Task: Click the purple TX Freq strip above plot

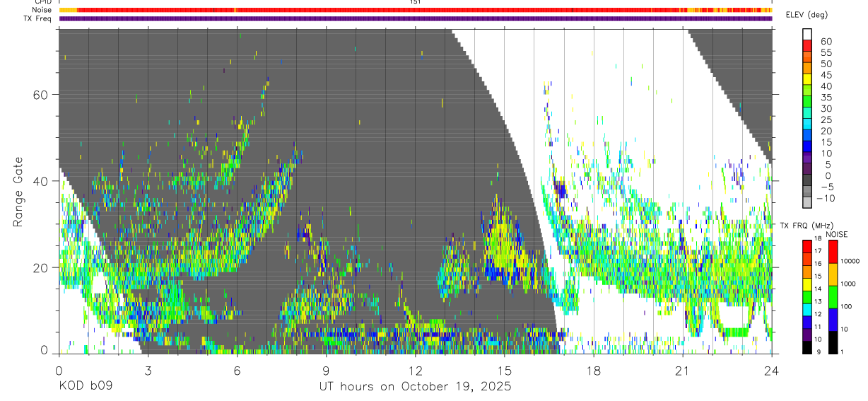Action: point(416,18)
